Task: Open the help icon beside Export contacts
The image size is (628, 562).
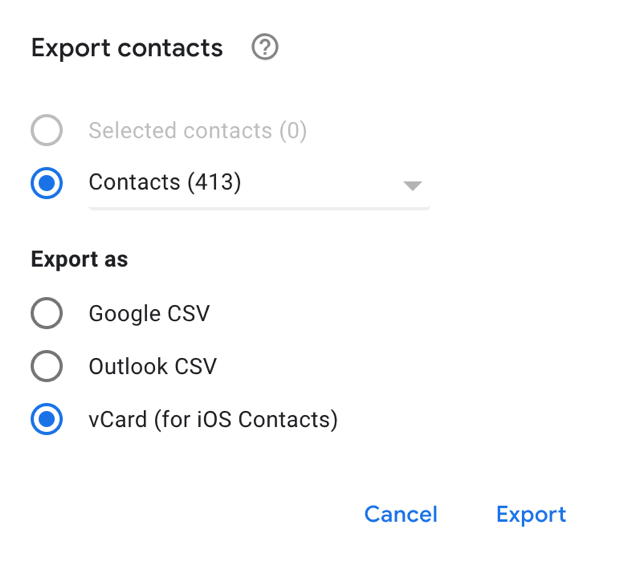Action: [x=264, y=47]
